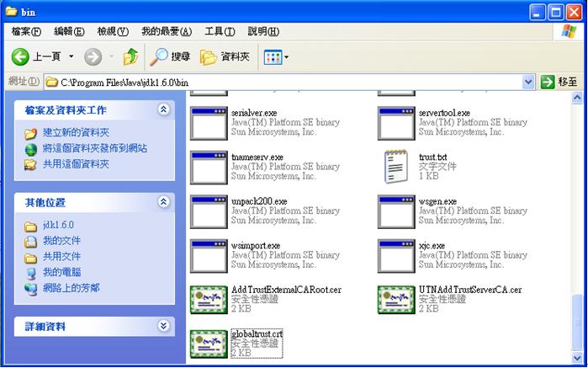This screenshot has height=368, width=588.
Task: Click the globaltrust.crt file name
Action: point(257,333)
